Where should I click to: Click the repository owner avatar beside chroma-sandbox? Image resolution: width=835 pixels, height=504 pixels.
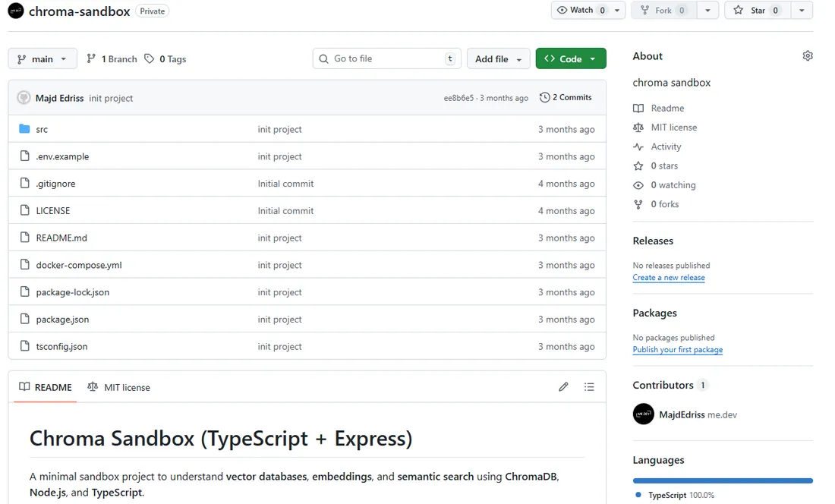tap(16, 11)
